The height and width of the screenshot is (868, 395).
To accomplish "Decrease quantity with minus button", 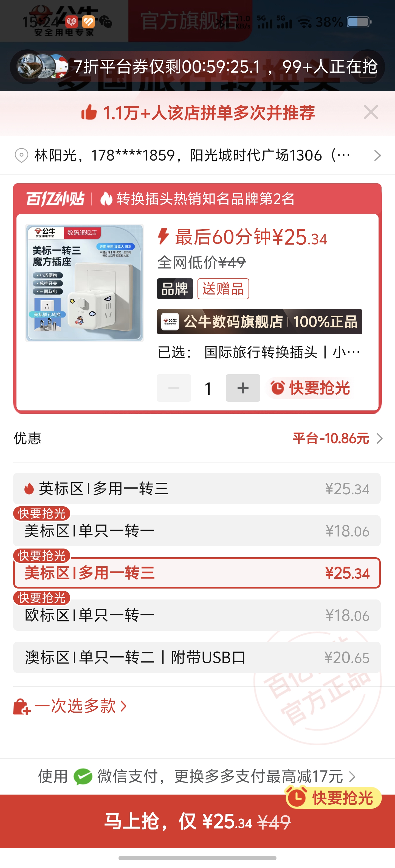I will pos(174,388).
